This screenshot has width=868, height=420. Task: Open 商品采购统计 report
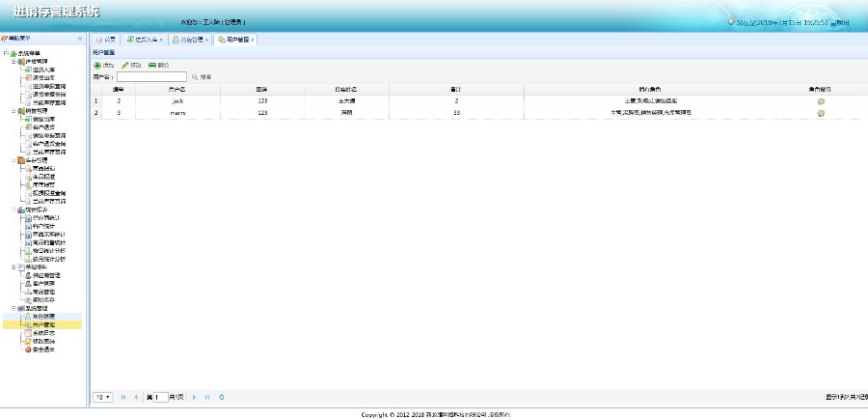coord(49,235)
